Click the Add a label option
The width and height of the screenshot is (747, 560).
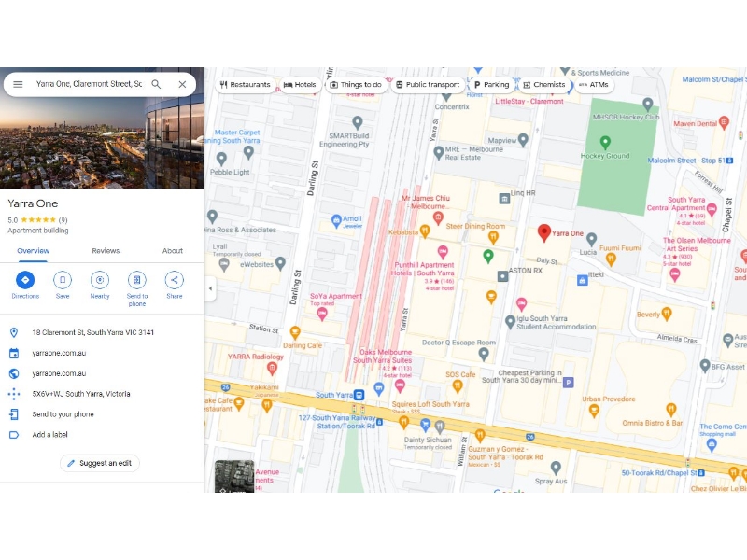tap(50, 435)
